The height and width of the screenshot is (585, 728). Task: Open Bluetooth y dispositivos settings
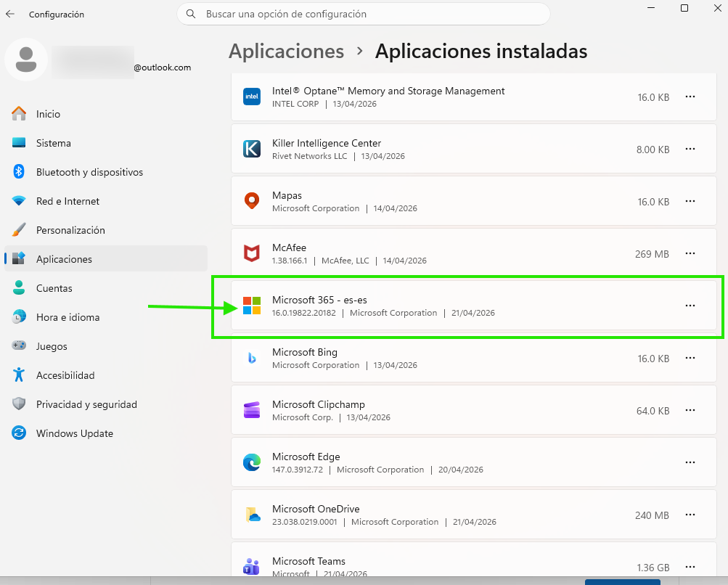pos(106,172)
